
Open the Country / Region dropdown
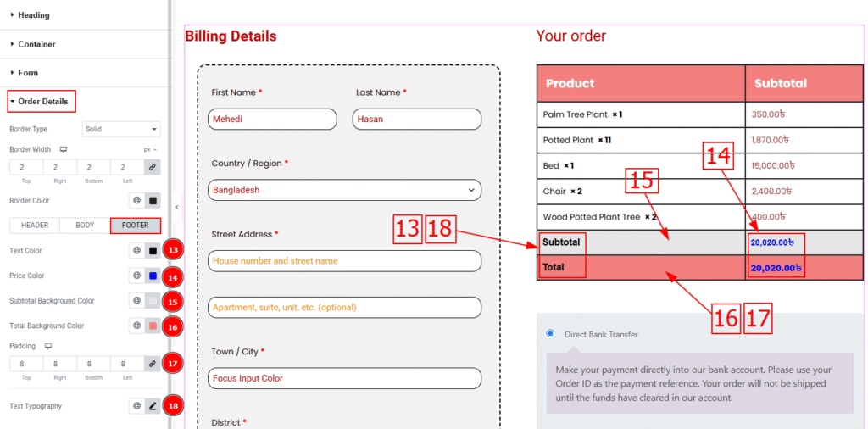point(344,190)
